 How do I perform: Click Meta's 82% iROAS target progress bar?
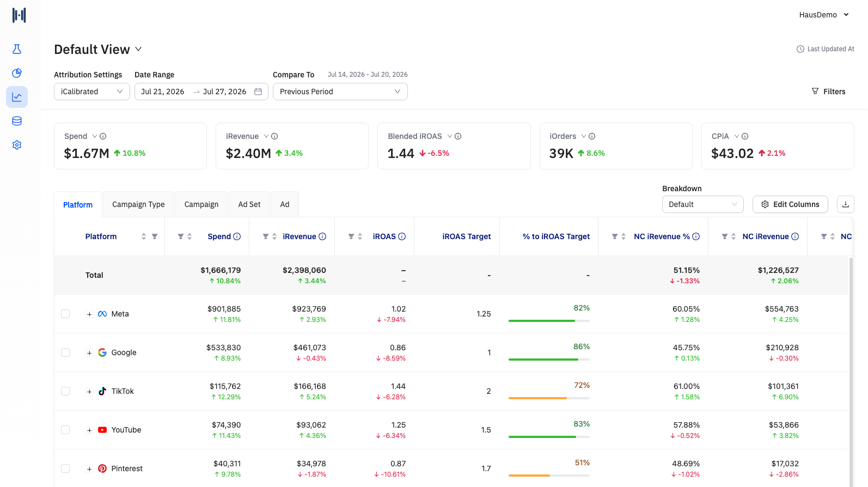(x=549, y=321)
